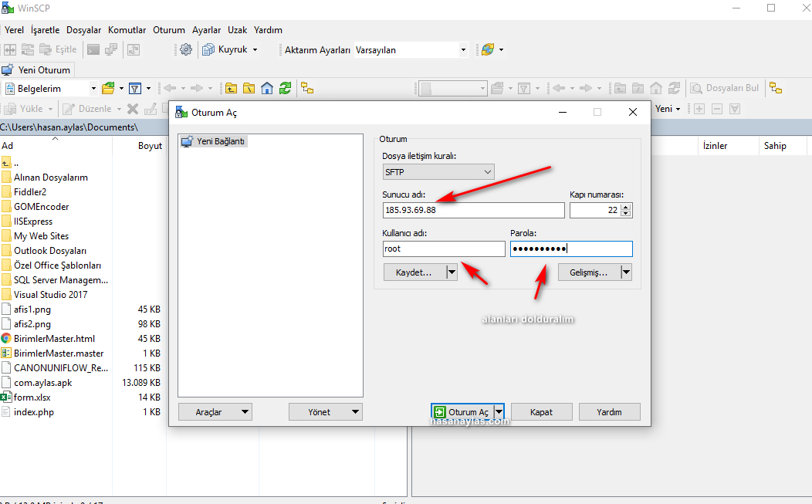
Task: Click the remote panel home directory icon
Action: click(656, 89)
